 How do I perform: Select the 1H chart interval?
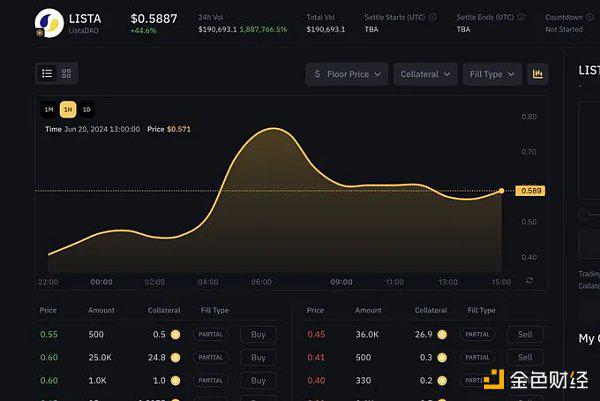(68, 110)
